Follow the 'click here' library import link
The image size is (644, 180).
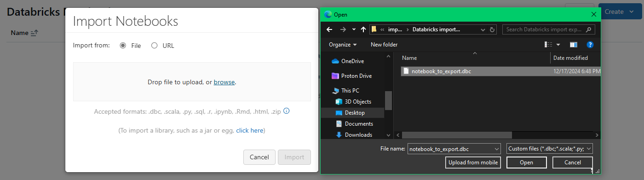(250, 131)
